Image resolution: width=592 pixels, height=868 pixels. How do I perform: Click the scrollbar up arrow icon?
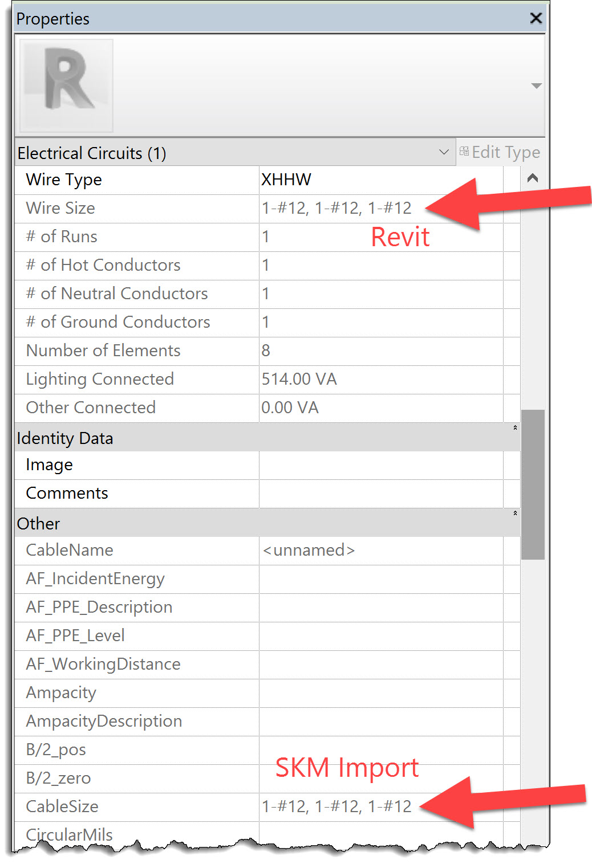click(x=533, y=177)
